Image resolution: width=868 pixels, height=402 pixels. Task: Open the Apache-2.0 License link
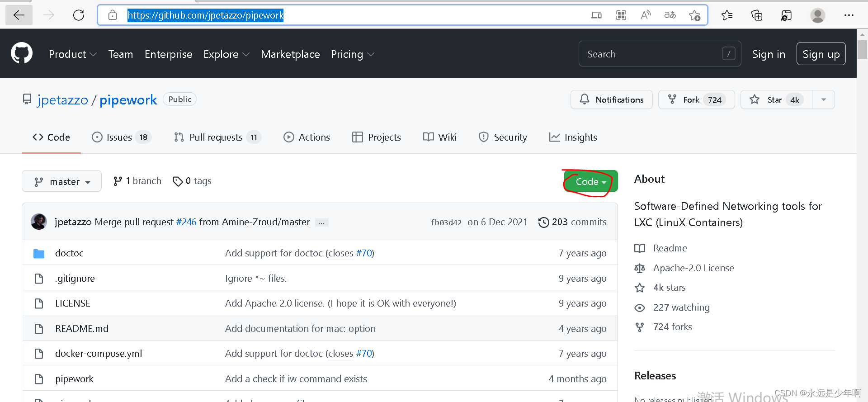point(684,268)
